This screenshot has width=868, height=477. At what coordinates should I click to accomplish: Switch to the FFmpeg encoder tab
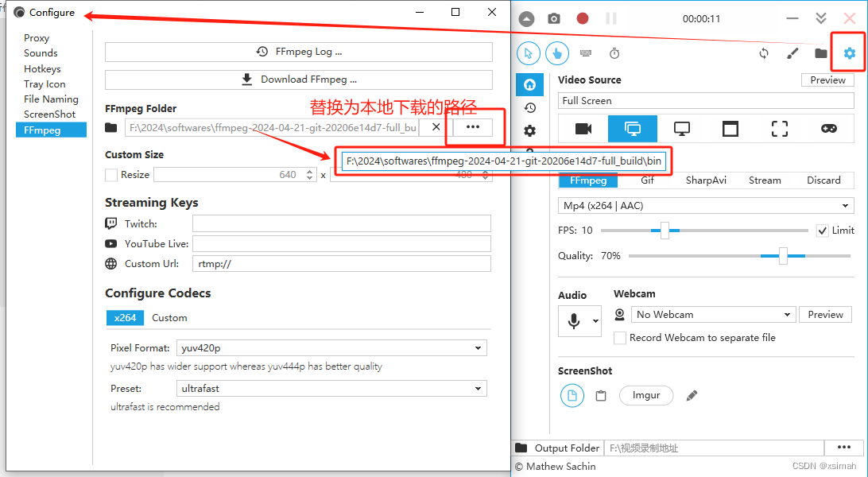(588, 180)
